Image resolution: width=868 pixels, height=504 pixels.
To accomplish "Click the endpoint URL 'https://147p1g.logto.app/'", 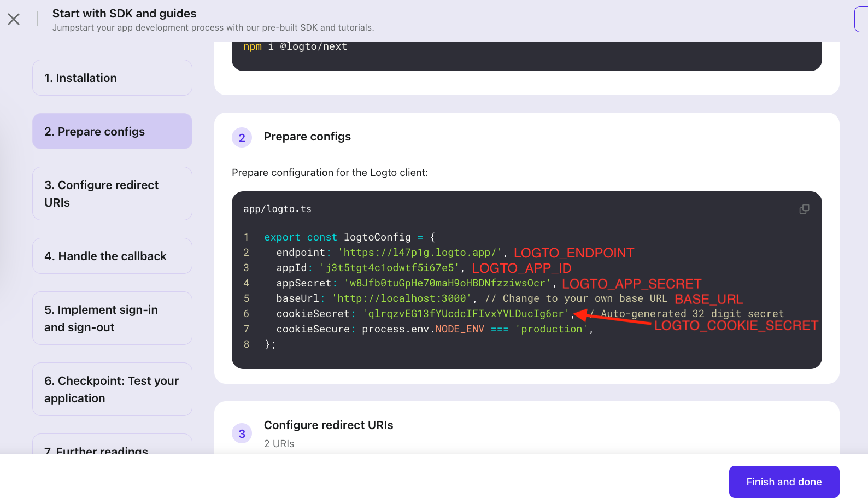I will point(420,253).
